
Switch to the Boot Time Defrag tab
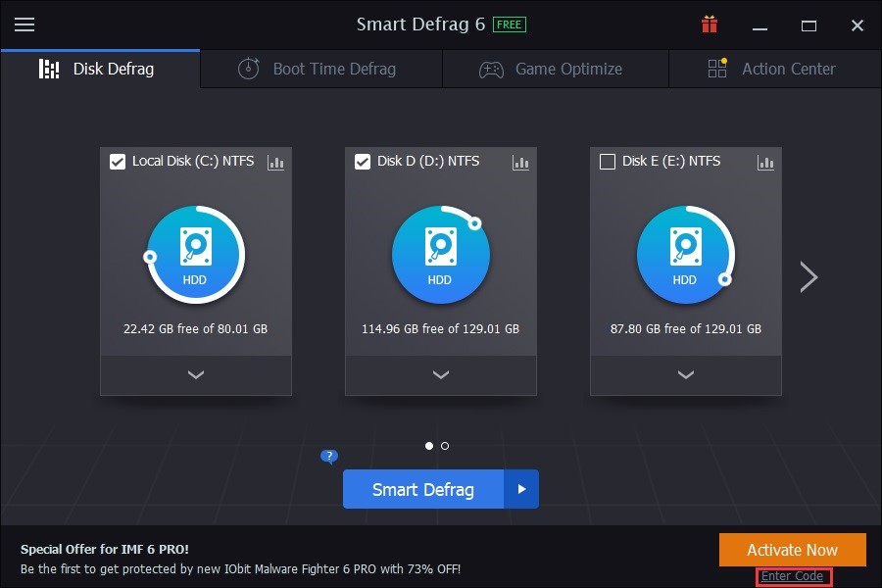[320, 69]
